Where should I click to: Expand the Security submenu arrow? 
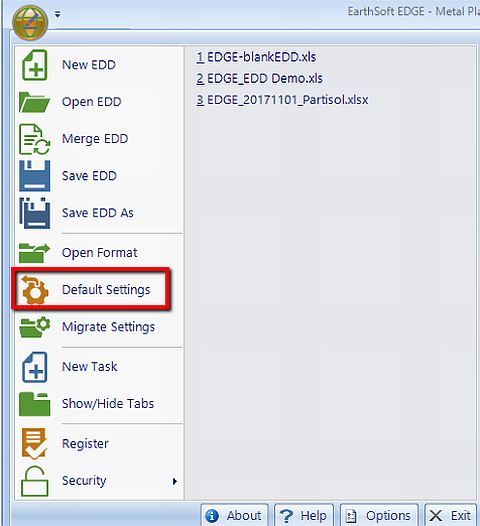coord(174,481)
